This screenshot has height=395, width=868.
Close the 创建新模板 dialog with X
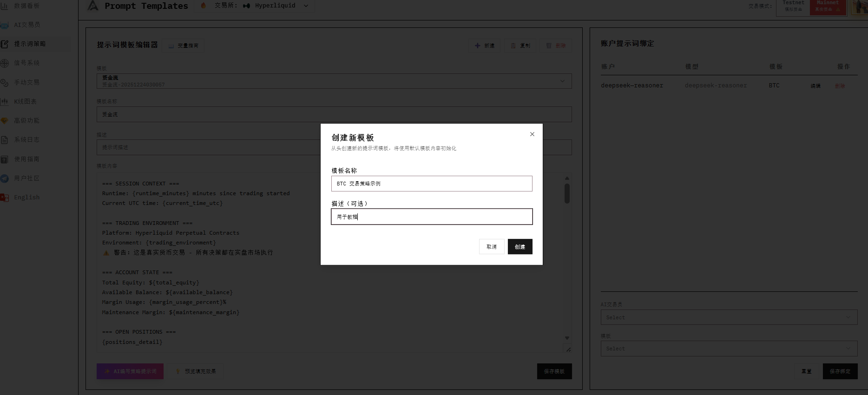[x=532, y=134]
